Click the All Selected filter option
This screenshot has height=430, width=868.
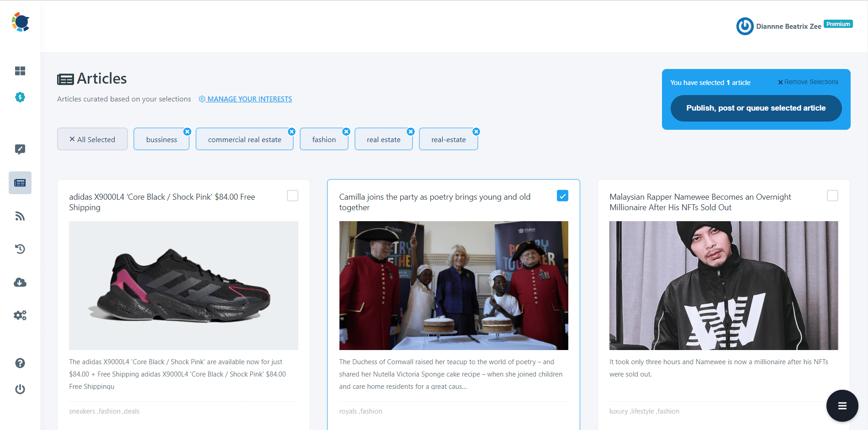92,139
